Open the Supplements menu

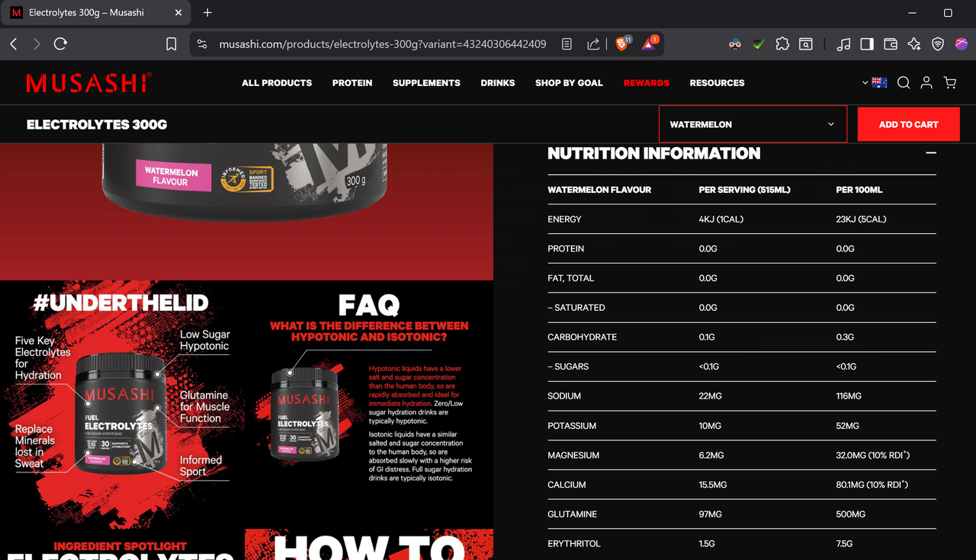click(426, 83)
